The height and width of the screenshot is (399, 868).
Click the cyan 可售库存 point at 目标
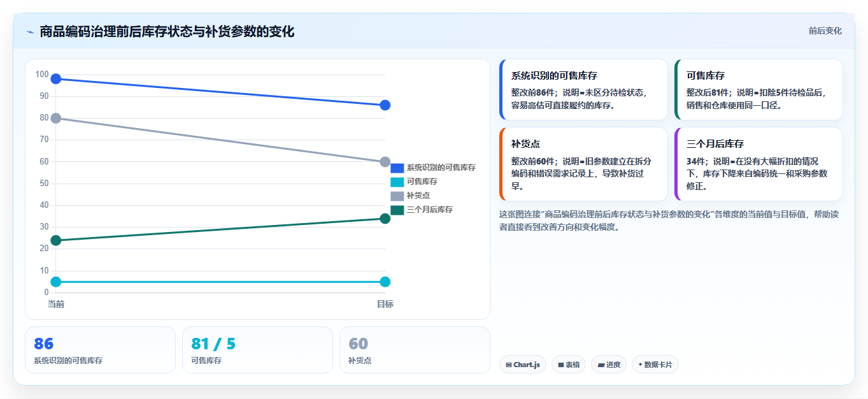click(x=385, y=282)
